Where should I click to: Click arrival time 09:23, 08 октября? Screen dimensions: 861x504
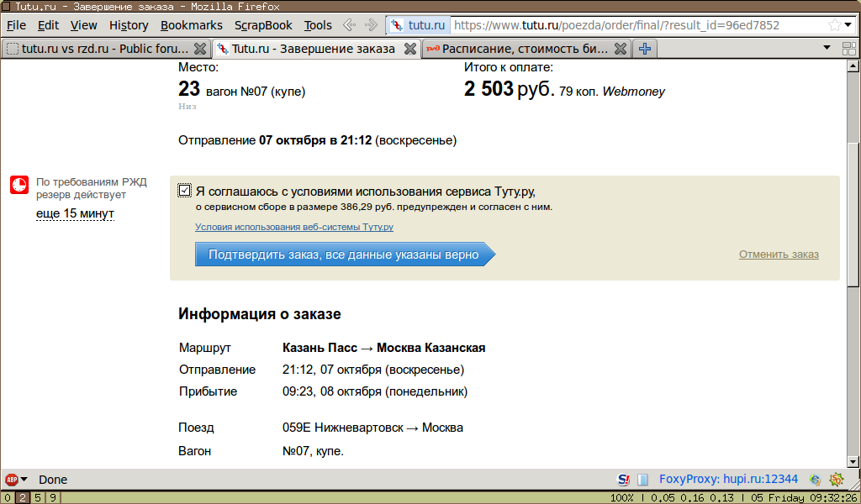[375, 391]
